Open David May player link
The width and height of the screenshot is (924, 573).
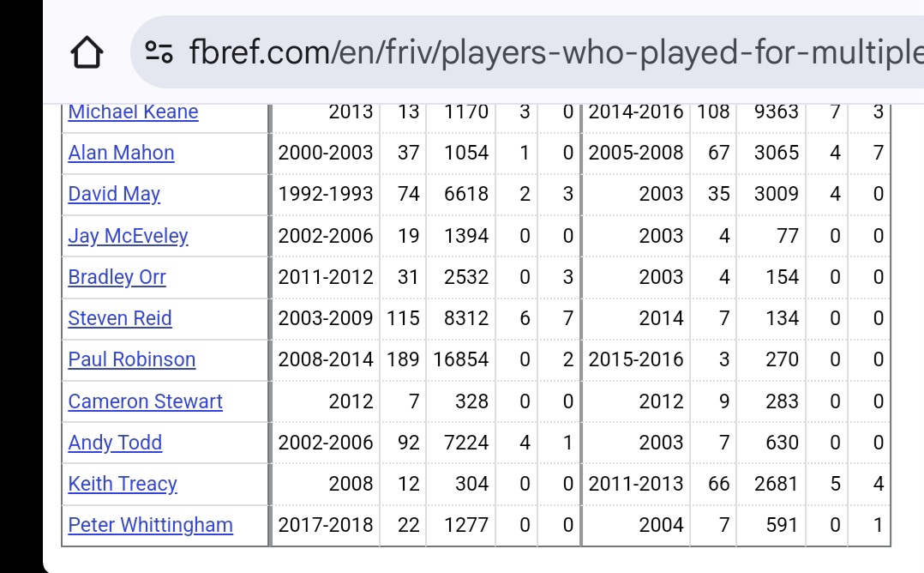click(x=114, y=194)
